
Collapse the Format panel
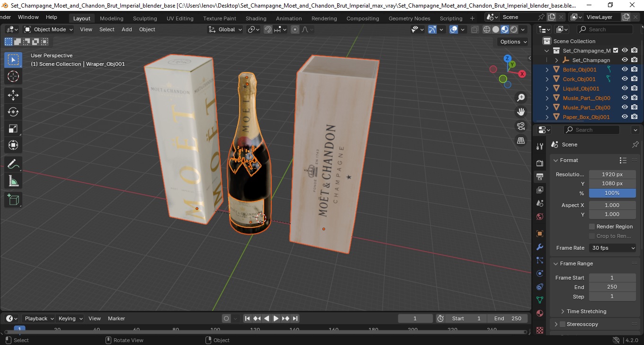coord(556,160)
